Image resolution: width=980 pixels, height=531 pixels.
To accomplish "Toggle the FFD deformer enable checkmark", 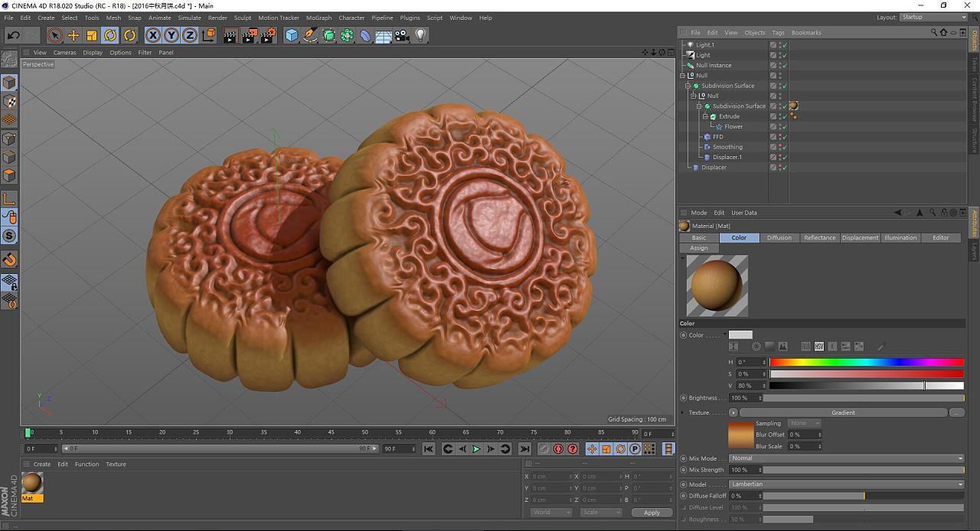I will 785,137.
